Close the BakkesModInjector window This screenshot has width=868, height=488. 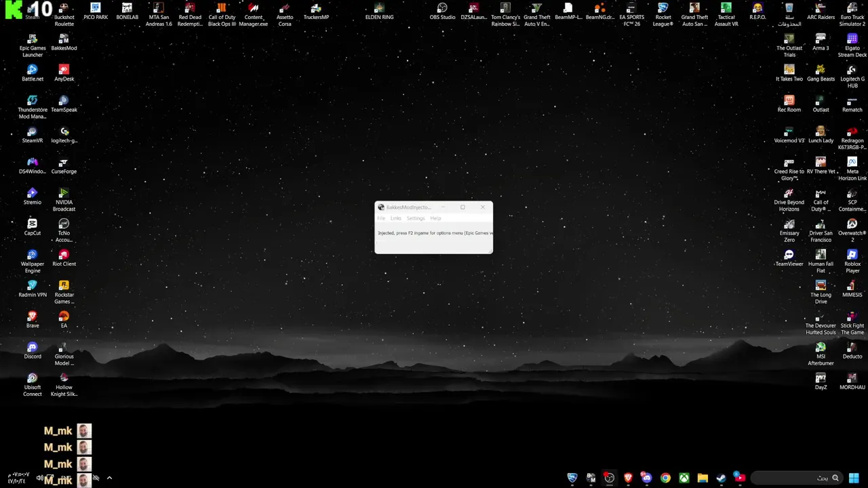[x=483, y=207]
